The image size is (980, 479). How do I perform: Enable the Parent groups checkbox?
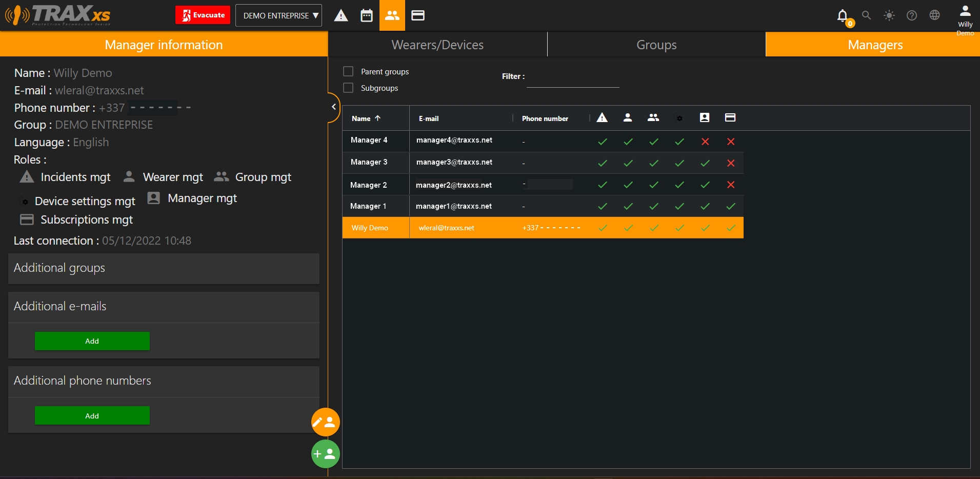pyautogui.click(x=348, y=71)
